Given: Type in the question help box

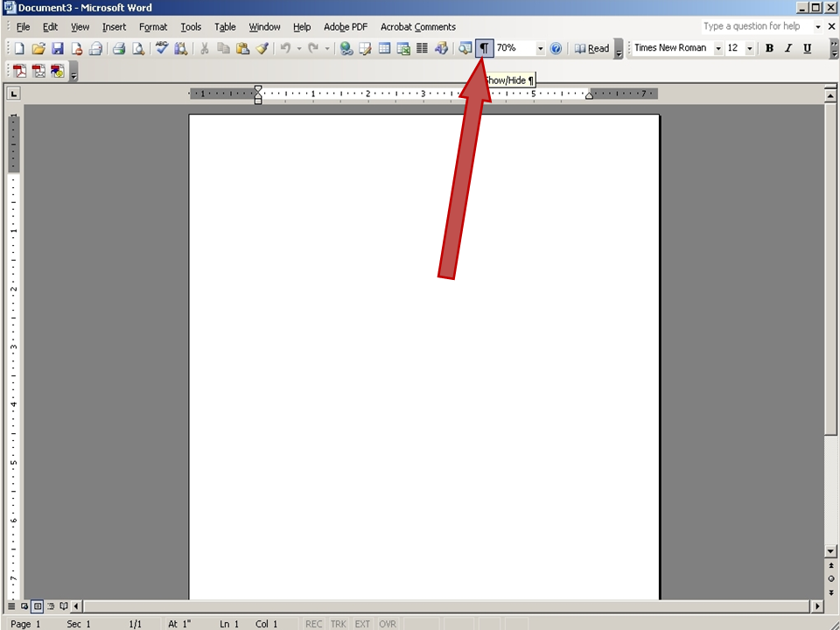Looking at the screenshot, I should [752, 26].
